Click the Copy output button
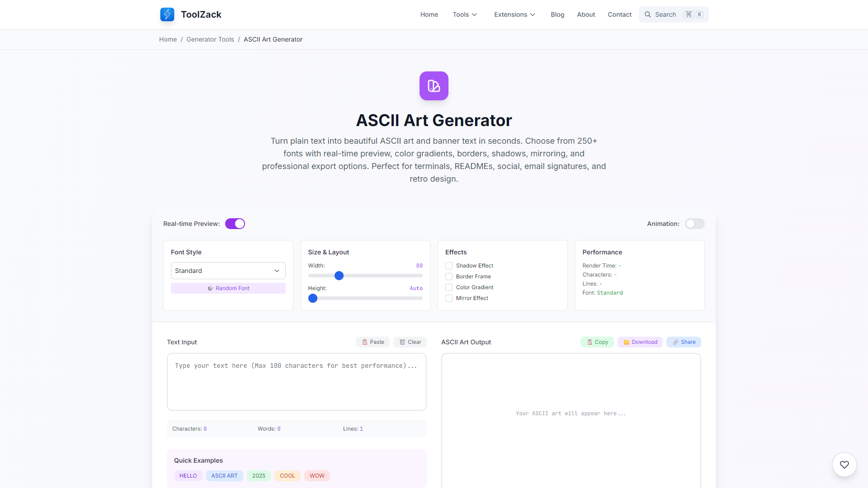Screen dimensions: 868x488 (x=597, y=342)
